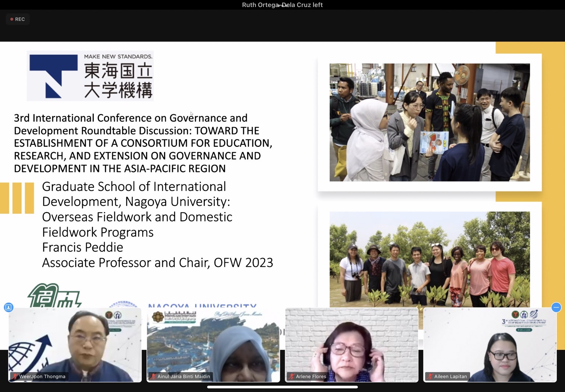
Task: Click the factory visit photo on slide
Action: pos(430,122)
